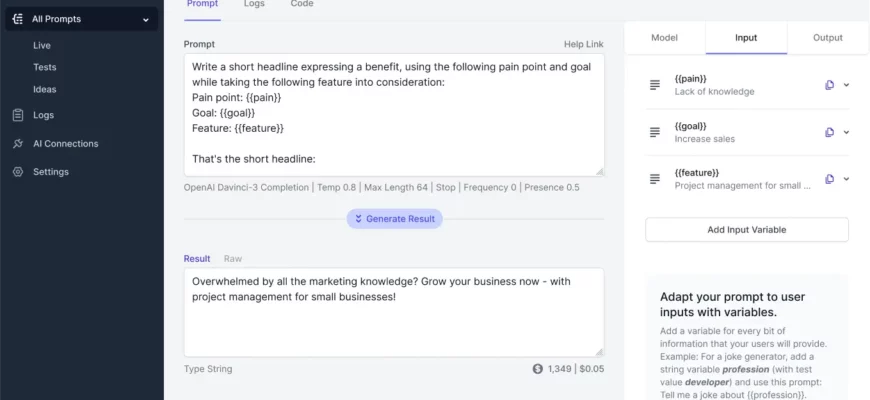Expand the {{feature}} variable chevron
This screenshot has height=400, width=870.
click(x=847, y=179)
